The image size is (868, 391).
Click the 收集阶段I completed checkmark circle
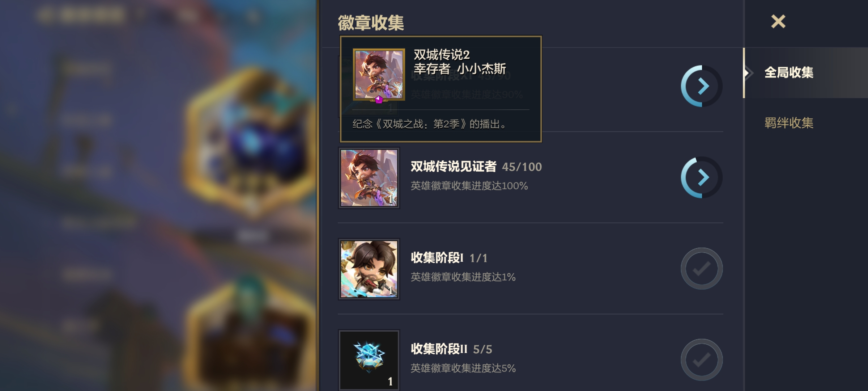702,269
